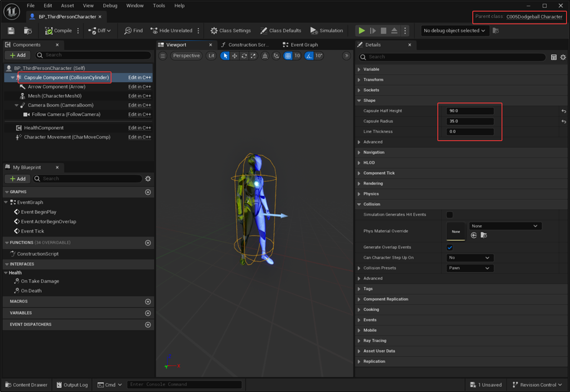
Task: Open the Window menu
Action: [x=135, y=6]
